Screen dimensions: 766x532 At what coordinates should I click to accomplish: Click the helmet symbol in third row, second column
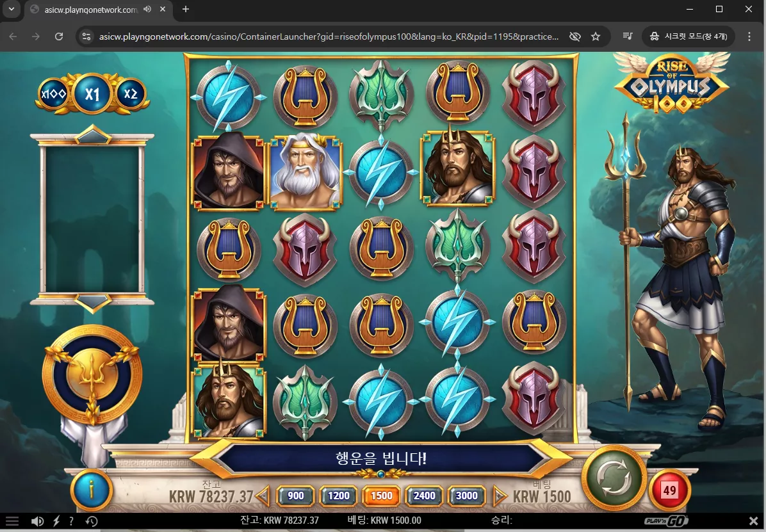point(306,249)
